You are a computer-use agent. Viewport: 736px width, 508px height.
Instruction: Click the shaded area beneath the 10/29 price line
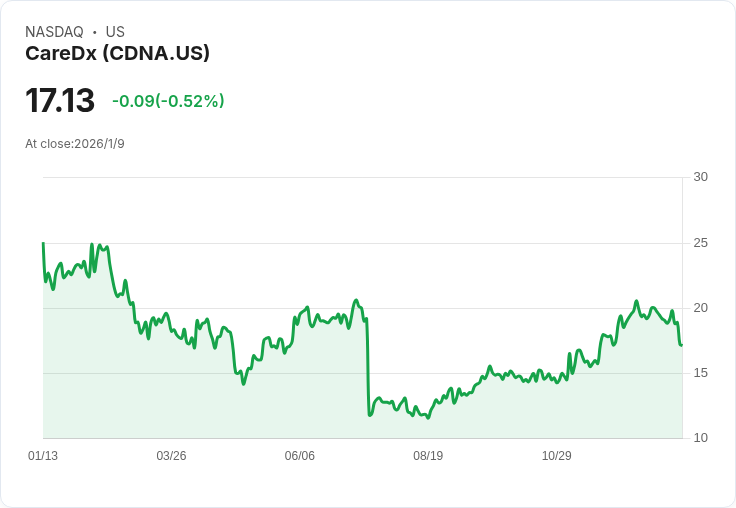[x=556, y=410]
